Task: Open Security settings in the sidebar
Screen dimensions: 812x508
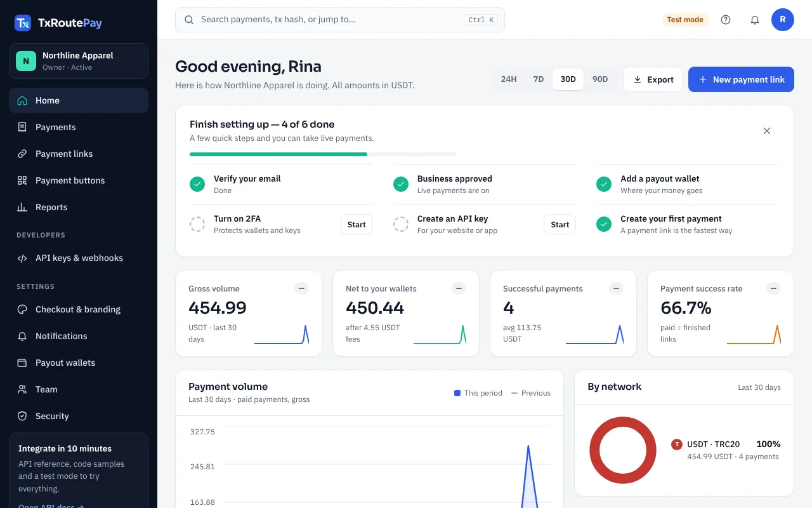Action: tap(79, 416)
